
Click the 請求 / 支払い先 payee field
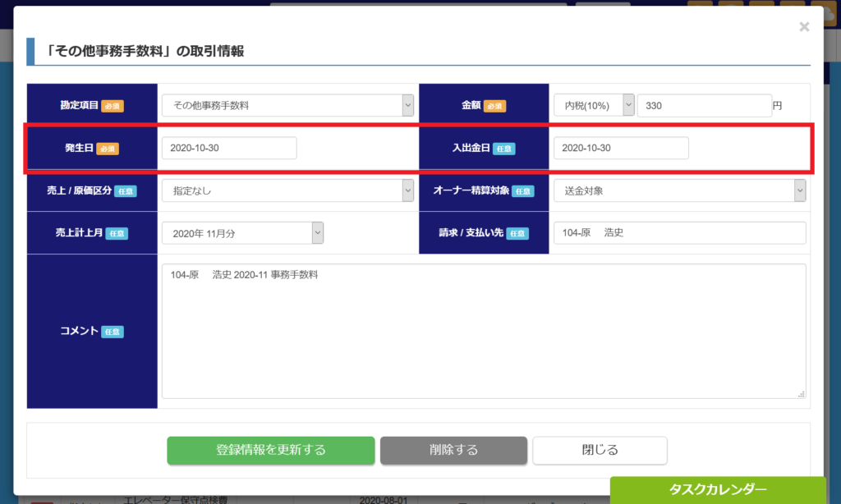[679, 233]
